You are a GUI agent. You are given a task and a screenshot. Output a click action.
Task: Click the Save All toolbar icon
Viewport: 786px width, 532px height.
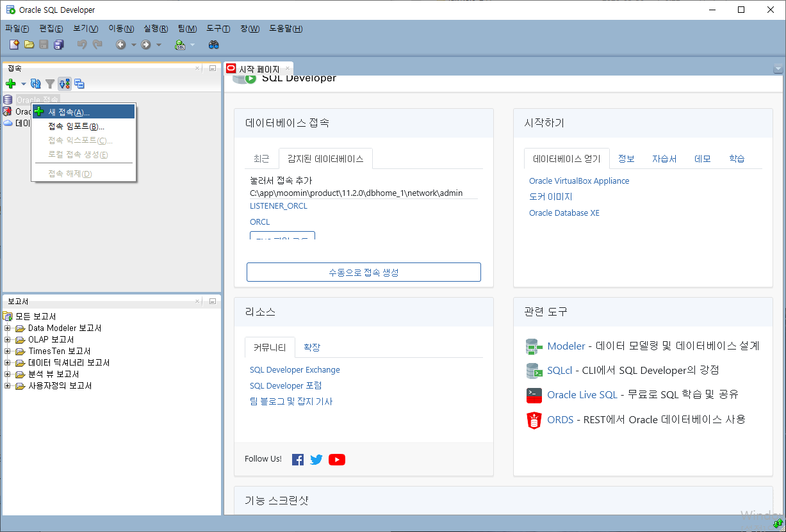(59, 45)
